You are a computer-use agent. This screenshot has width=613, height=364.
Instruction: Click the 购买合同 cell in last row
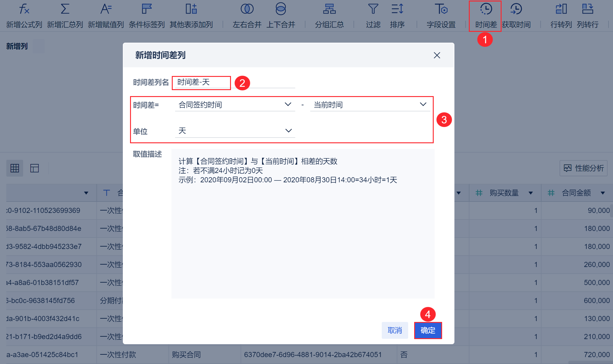tap(205, 355)
